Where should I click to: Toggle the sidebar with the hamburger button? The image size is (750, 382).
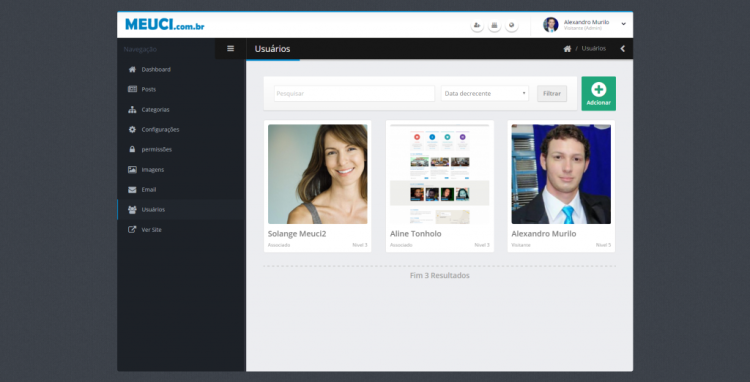coord(231,48)
